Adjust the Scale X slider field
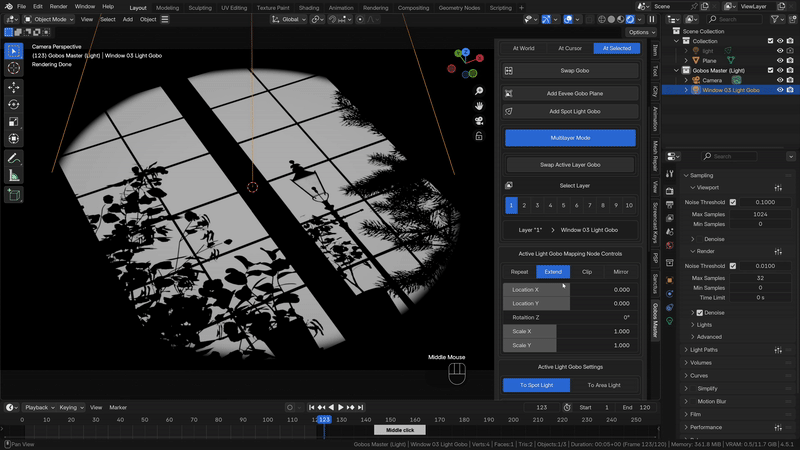This screenshot has width=800, height=450. (570, 331)
